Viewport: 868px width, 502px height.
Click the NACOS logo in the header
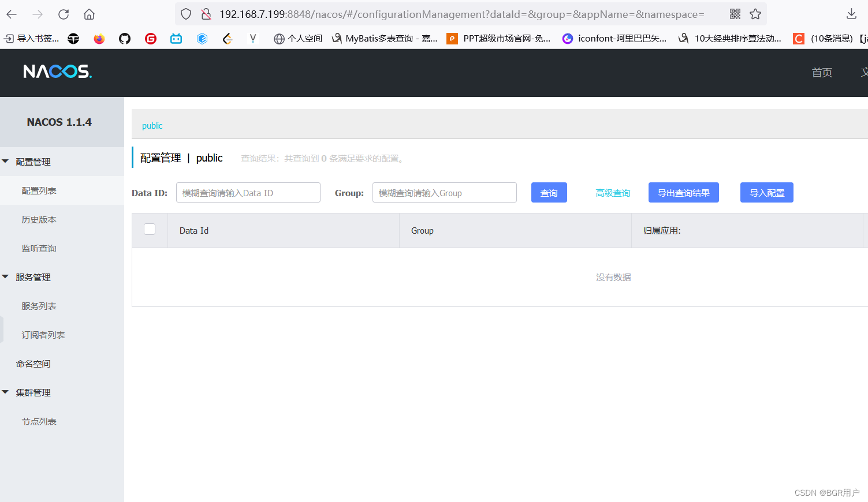pyautogui.click(x=57, y=71)
